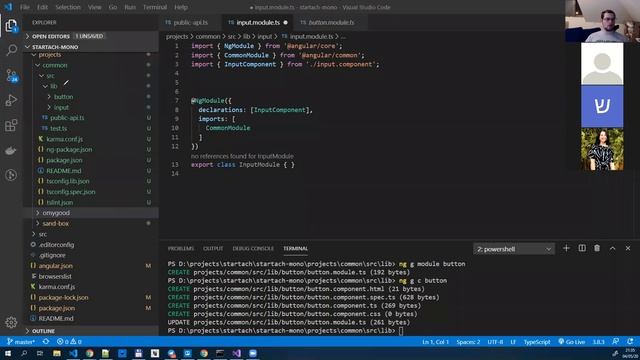Viewport: 640px width, 360px height.
Task: Open the Selection menu
Action: pos(68,7)
